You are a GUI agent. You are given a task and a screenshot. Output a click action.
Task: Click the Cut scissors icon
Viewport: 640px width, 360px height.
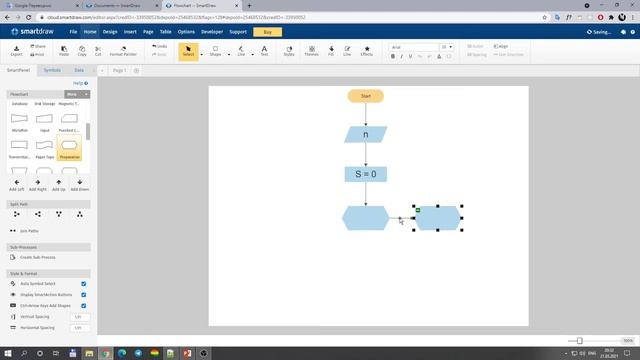(98, 51)
